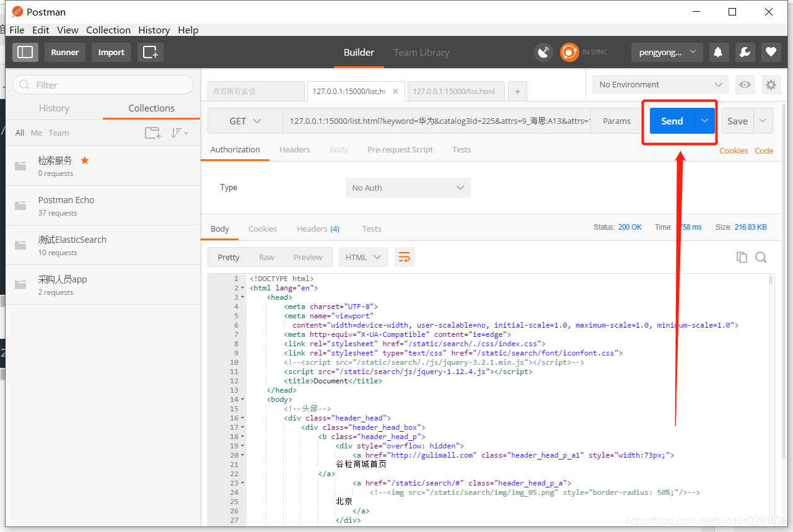Select Pretty response view
Screen dimensions: 793x532
pyautogui.click(x=229, y=257)
